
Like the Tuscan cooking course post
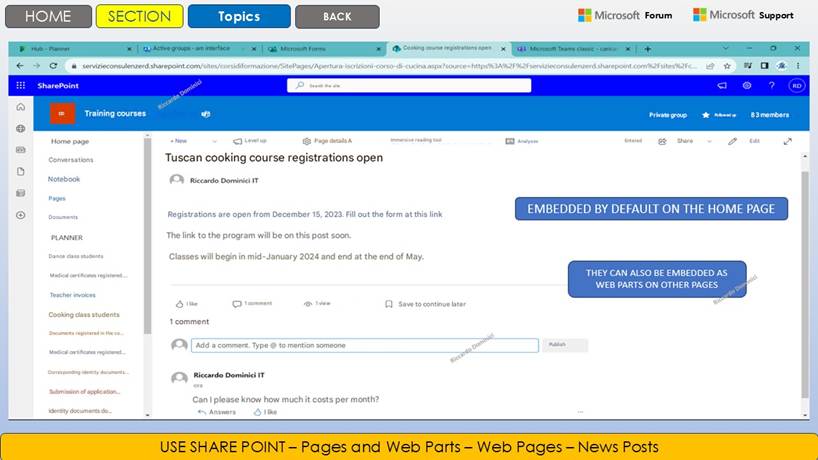click(x=186, y=304)
